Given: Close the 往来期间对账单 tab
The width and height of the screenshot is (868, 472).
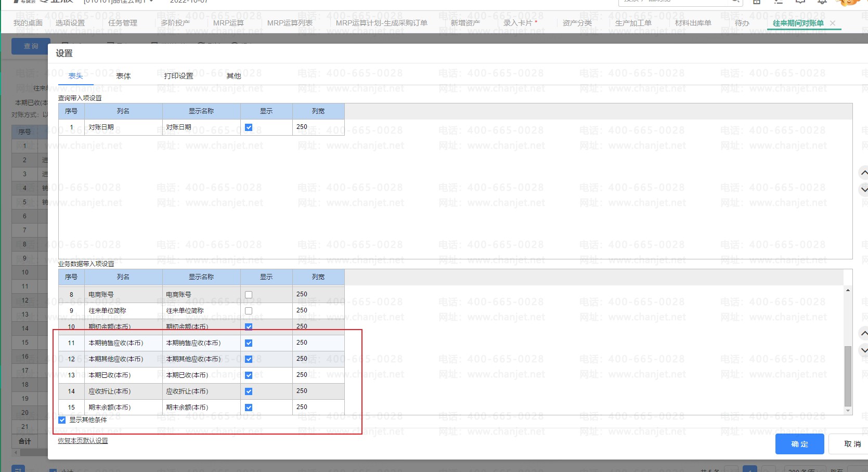Looking at the screenshot, I should [x=833, y=23].
